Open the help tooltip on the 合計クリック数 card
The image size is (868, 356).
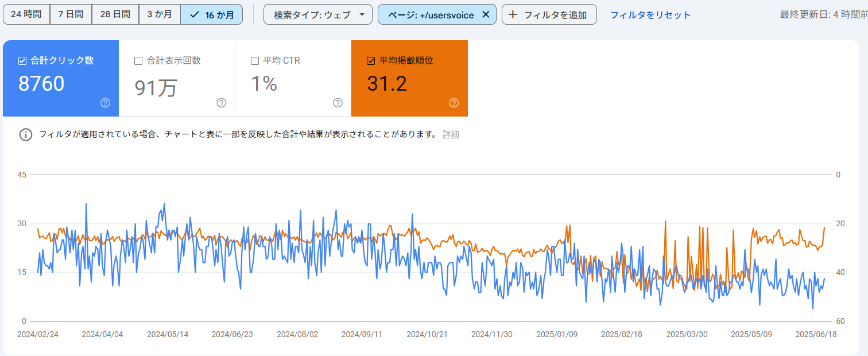click(x=104, y=103)
